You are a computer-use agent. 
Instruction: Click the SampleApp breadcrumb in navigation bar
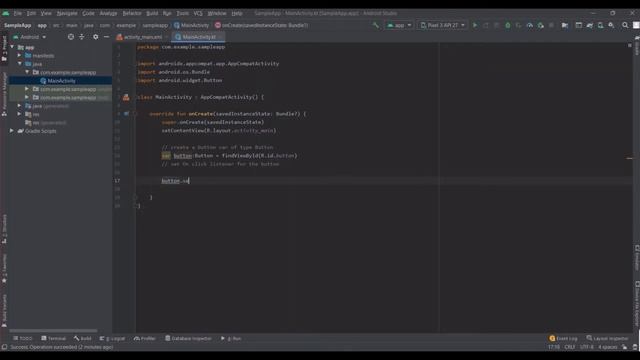point(18,25)
